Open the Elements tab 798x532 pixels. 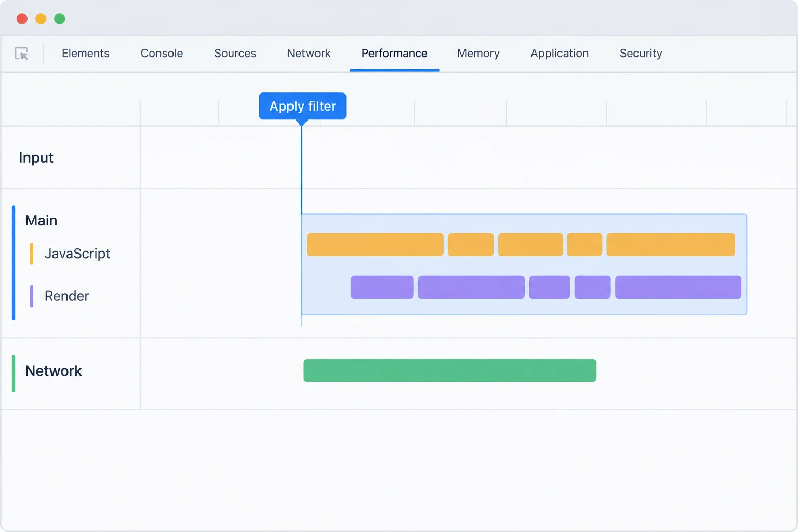[86, 54]
